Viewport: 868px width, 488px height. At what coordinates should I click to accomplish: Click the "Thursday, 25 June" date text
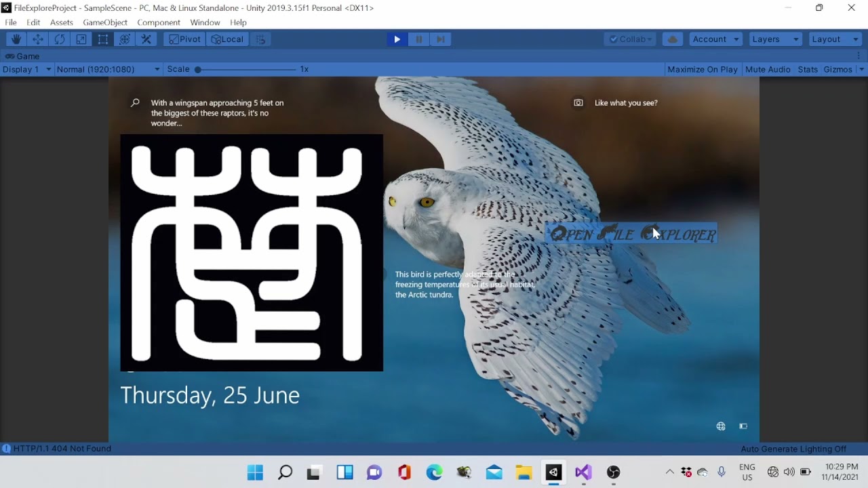(210, 395)
